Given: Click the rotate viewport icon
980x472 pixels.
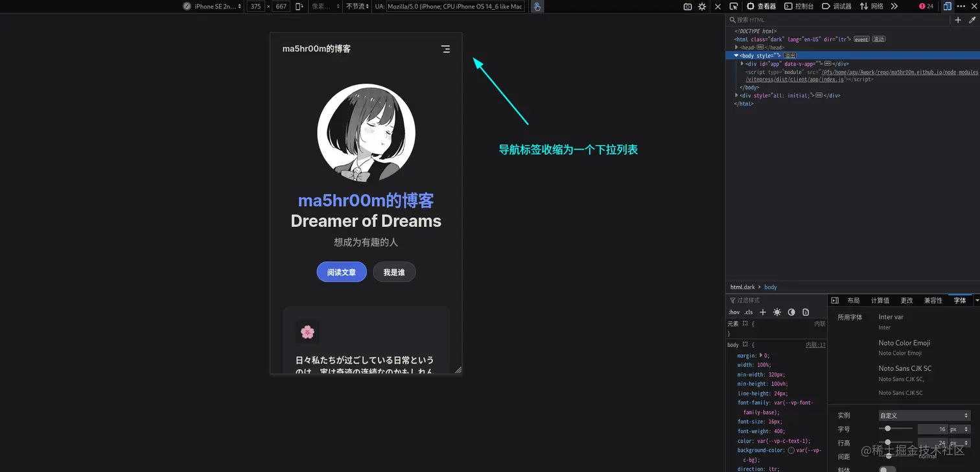Looking at the screenshot, I should (x=299, y=6).
